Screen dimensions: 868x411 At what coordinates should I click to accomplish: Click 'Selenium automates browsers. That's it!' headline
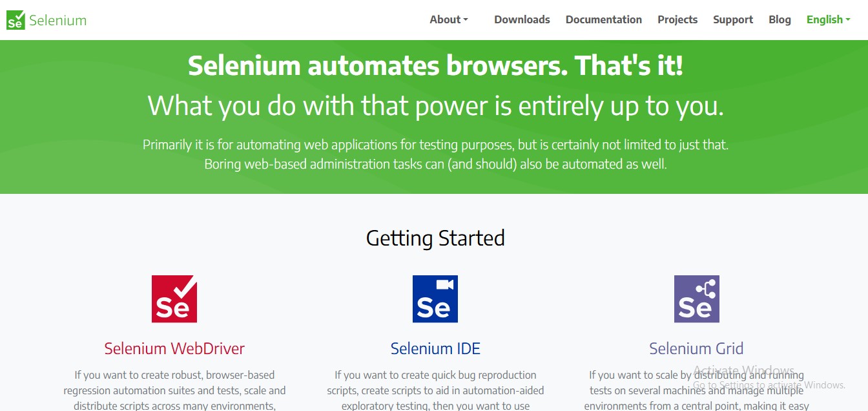click(x=435, y=66)
